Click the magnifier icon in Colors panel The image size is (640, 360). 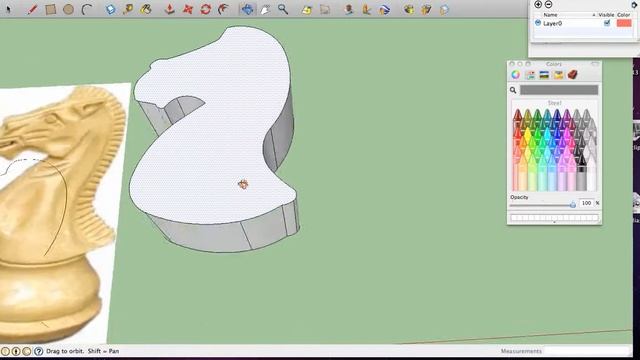513,90
